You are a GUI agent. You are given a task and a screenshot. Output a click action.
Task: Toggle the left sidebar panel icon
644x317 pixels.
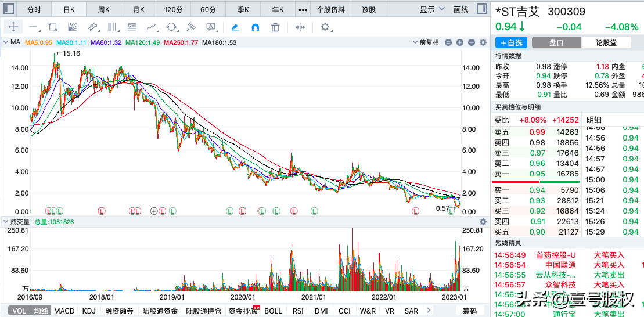pos(9,9)
